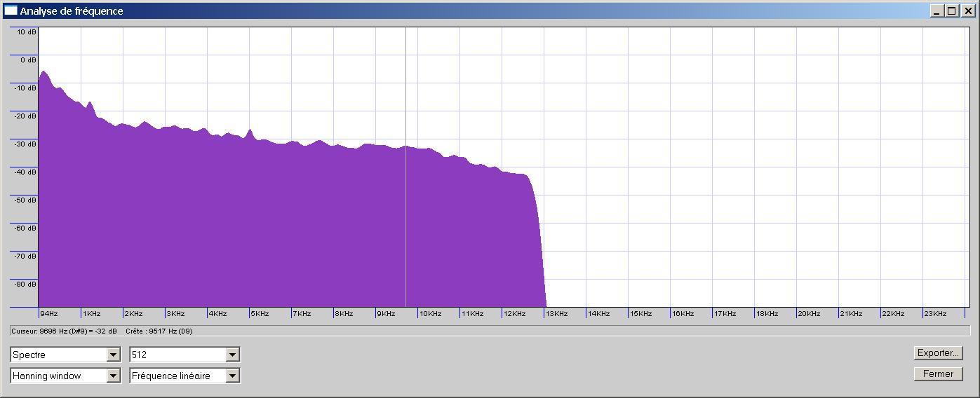Click the -10 dB axis label
Screen dimensions: 980x398
coord(25,88)
